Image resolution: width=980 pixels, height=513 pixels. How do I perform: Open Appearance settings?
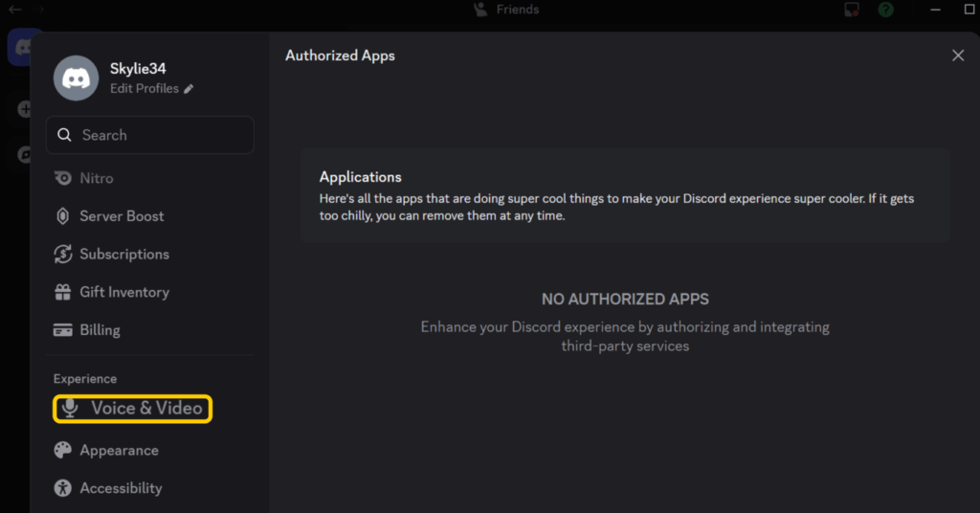click(x=106, y=451)
